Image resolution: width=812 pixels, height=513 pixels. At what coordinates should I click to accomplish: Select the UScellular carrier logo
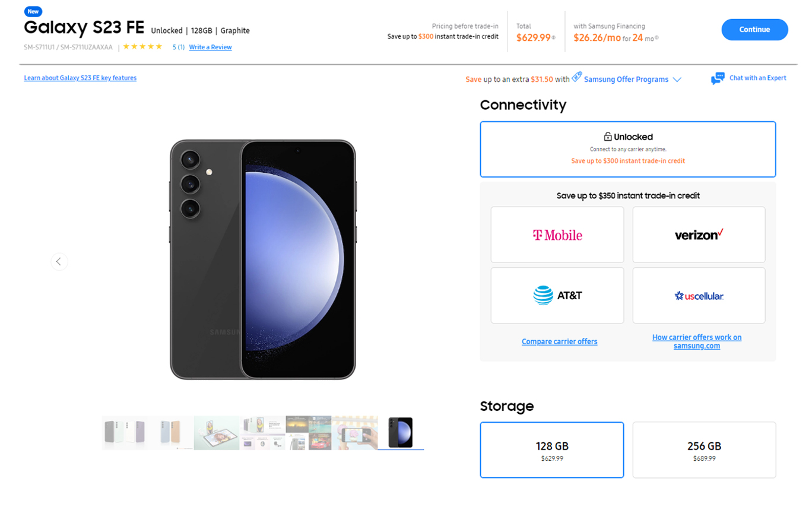(699, 295)
